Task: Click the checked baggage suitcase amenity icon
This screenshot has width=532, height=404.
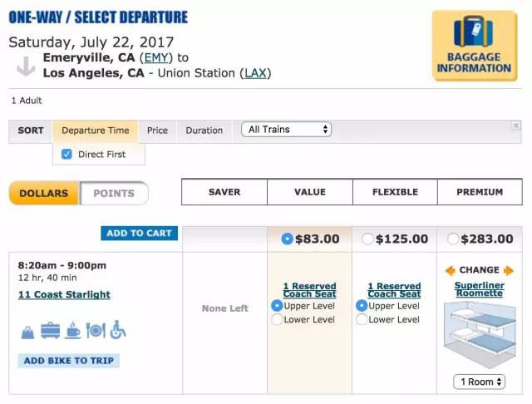Action: tap(50, 330)
